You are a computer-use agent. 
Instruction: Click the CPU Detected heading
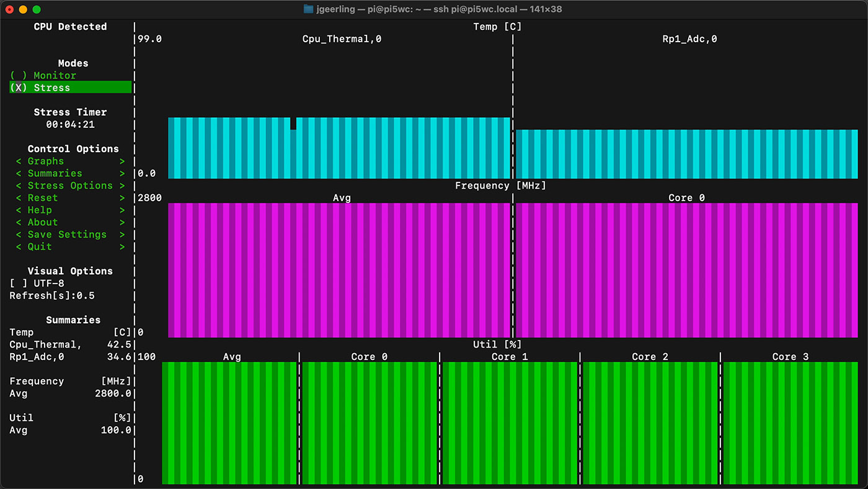click(70, 27)
